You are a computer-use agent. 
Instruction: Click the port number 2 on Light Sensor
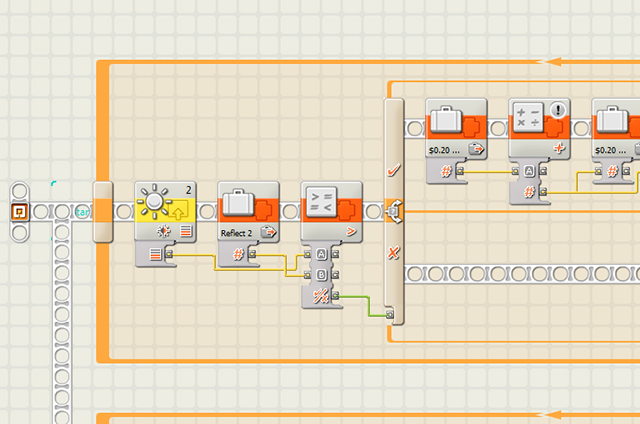(189, 190)
